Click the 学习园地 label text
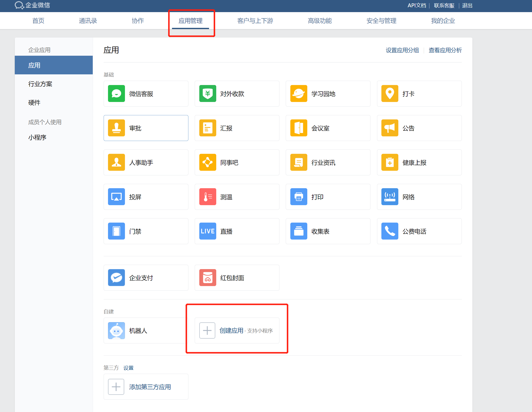Image resolution: width=532 pixels, height=412 pixels. [x=323, y=94]
